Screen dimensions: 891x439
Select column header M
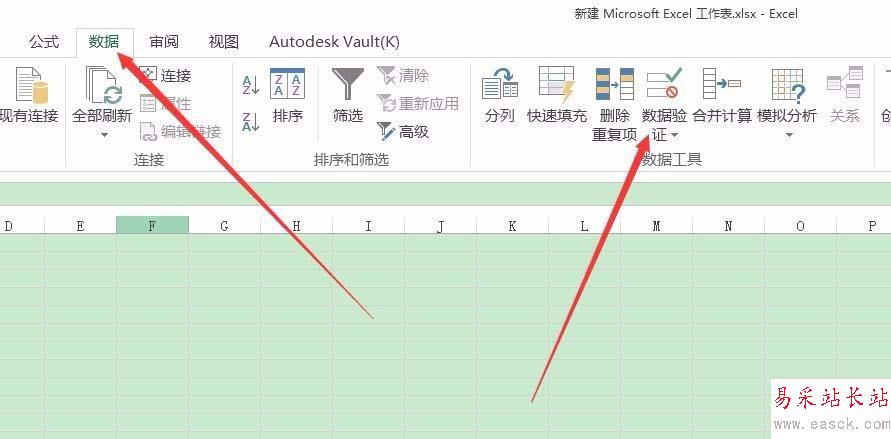656,226
